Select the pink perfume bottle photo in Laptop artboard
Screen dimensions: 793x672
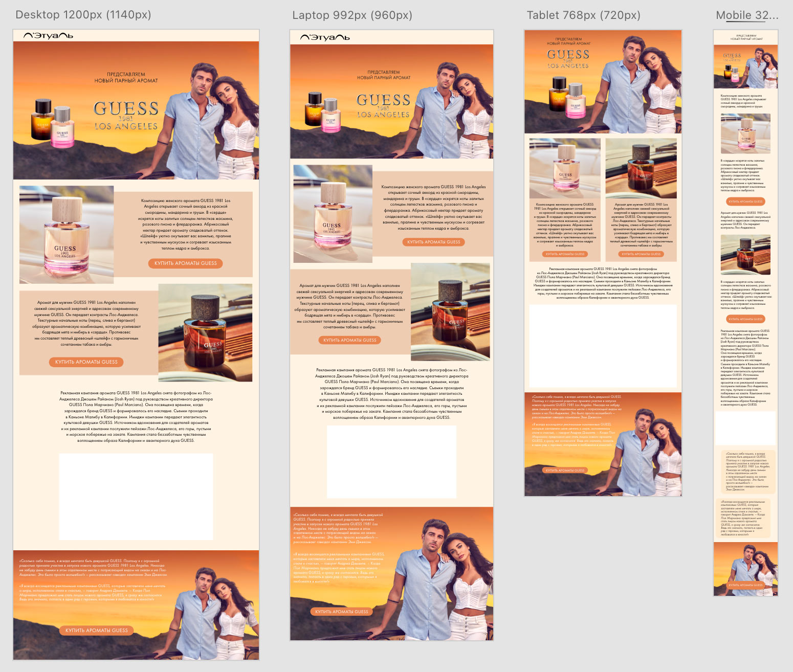tap(333, 214)
